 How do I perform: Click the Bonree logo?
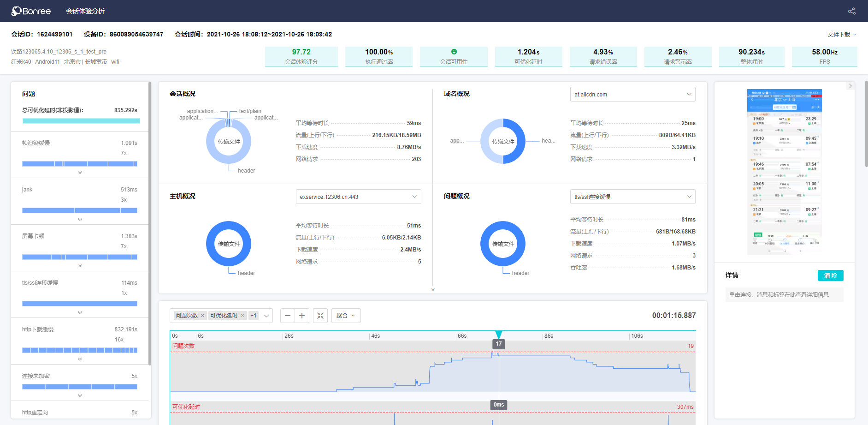(31, 11)
